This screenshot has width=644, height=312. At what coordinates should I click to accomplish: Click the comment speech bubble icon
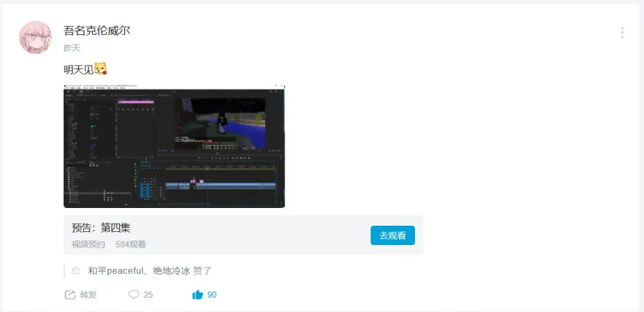[134, 295]
